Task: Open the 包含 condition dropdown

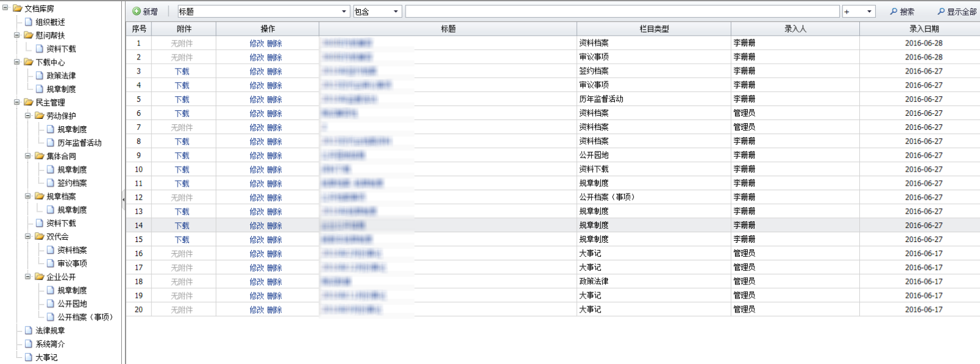Action: click(396, 12)
